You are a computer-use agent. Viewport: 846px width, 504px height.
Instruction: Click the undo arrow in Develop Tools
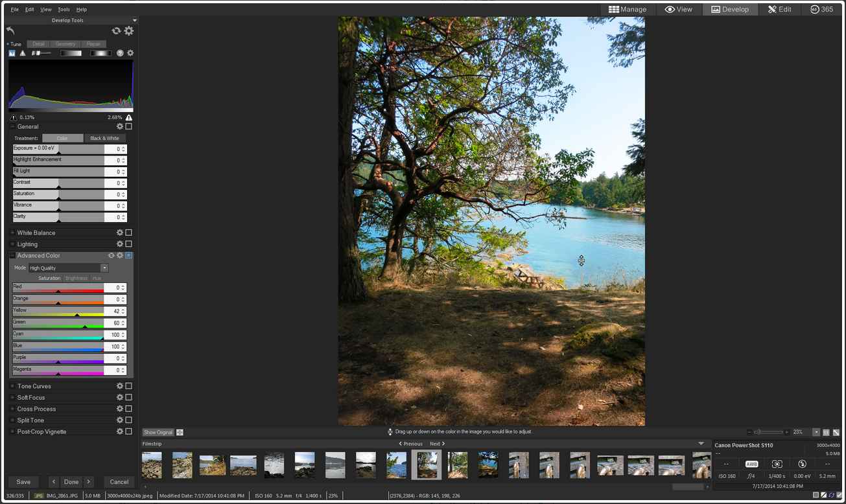pyautogui.click(x=10, y=30)
